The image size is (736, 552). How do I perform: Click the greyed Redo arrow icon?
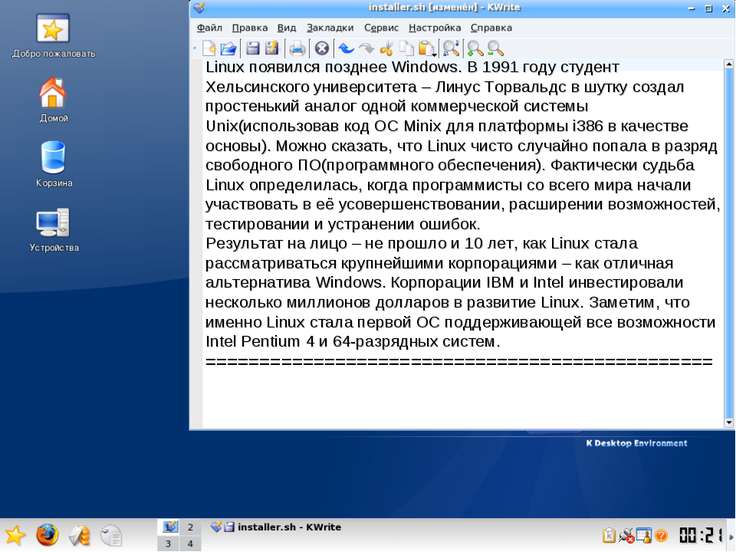pyautogui.click(x=366, y=48)
